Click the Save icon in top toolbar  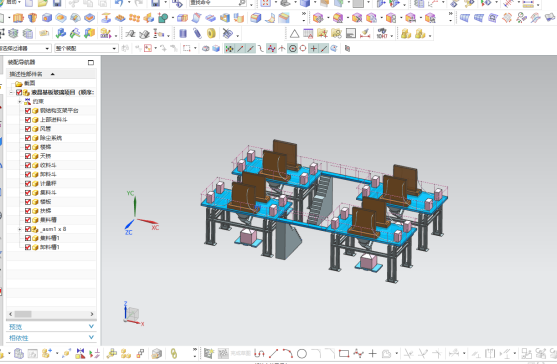point(57,3)
